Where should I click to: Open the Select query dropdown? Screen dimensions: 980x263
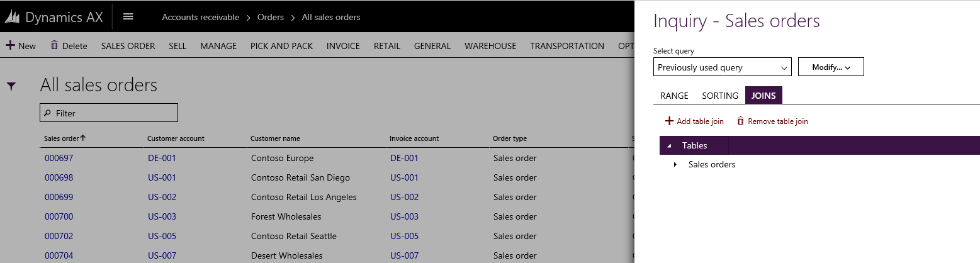click(x=722, y=67)
